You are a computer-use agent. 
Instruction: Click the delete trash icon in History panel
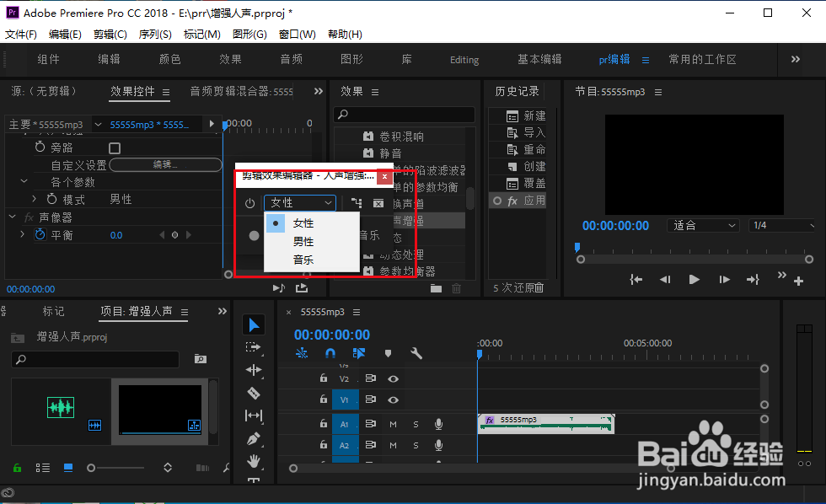(539, 288)
